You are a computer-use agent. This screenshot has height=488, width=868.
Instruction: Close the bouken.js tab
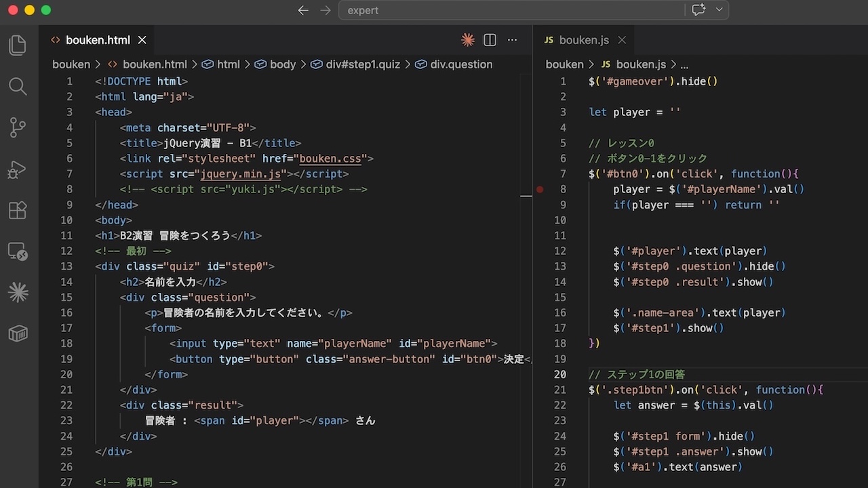622,40
